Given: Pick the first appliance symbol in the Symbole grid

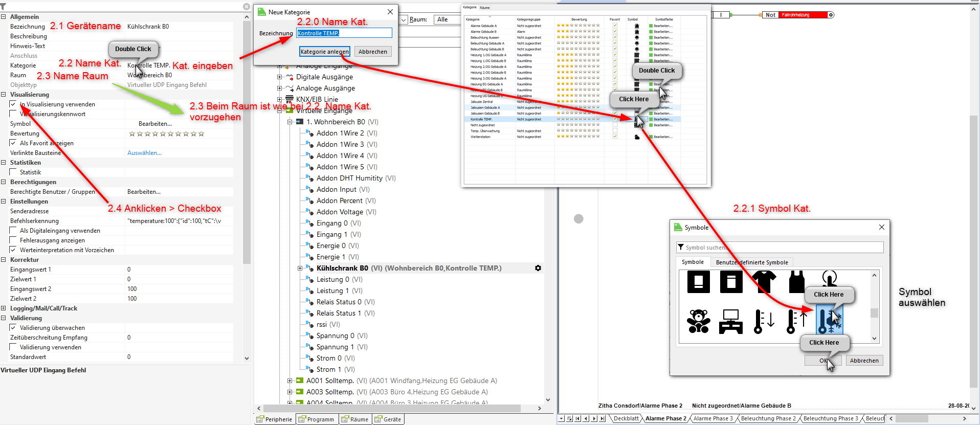Looking at the screenshot, I should tap(698, 282).
